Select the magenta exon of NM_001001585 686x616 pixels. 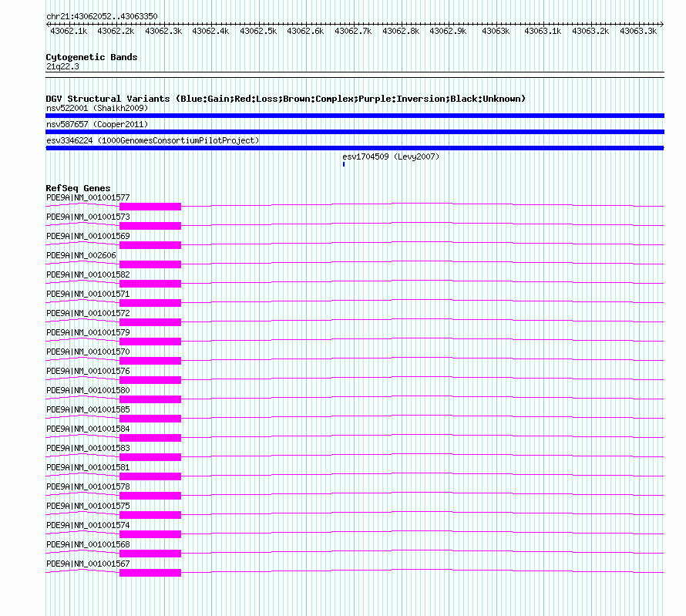[150, 419]
